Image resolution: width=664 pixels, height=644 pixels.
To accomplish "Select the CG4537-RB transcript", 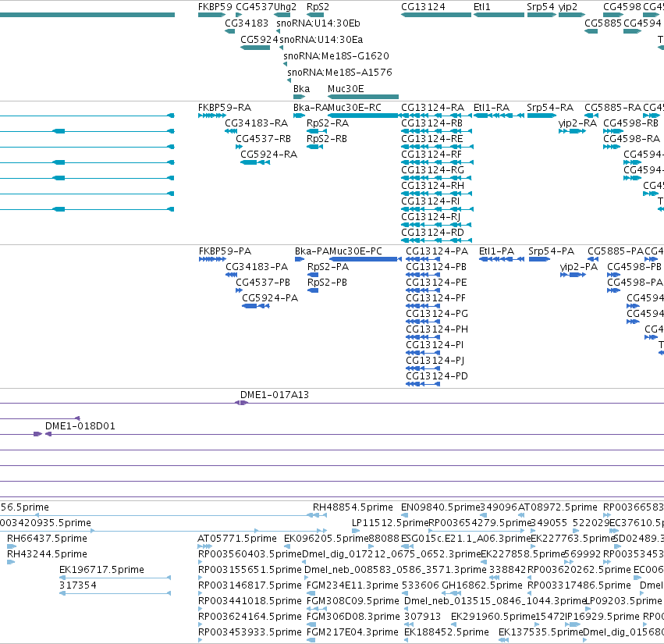I will (x=264, y=139).
